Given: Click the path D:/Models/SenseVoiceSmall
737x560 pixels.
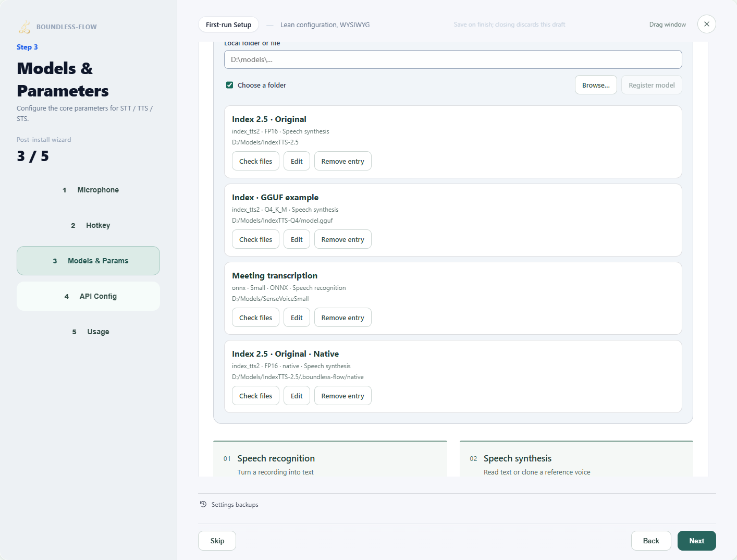Looking at the screenshot, I should click(x=271, y=299).
